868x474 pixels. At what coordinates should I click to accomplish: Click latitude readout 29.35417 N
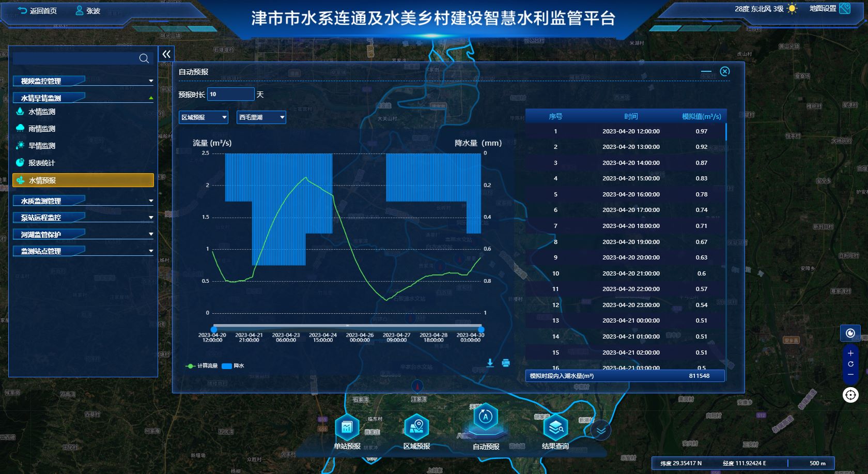click(x=681, y=463)
